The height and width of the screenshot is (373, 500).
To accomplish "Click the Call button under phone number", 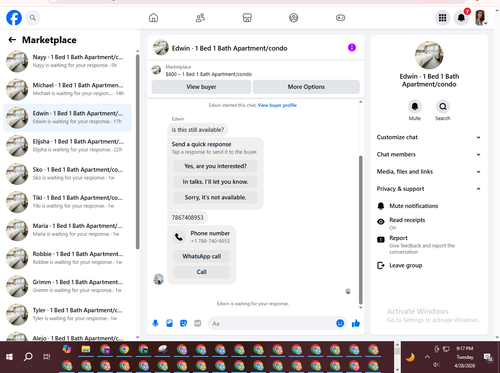I will [202, 272].
